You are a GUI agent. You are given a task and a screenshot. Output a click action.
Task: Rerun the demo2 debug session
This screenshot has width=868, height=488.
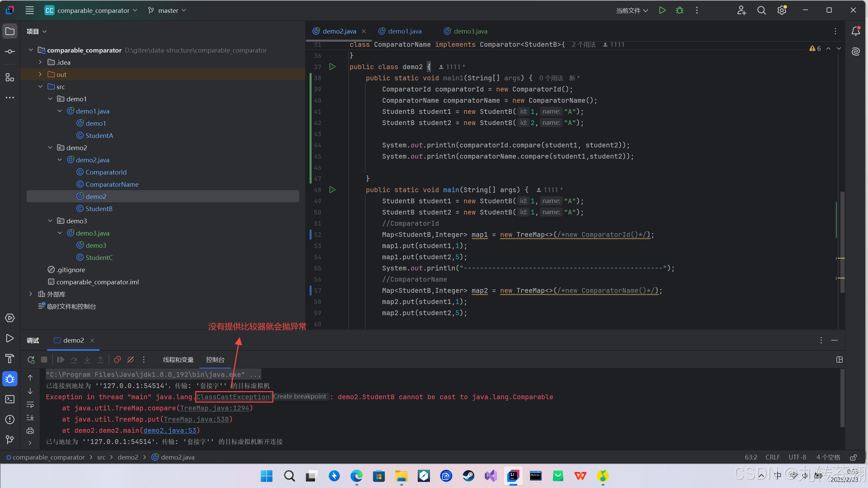[x=31, y=360]
